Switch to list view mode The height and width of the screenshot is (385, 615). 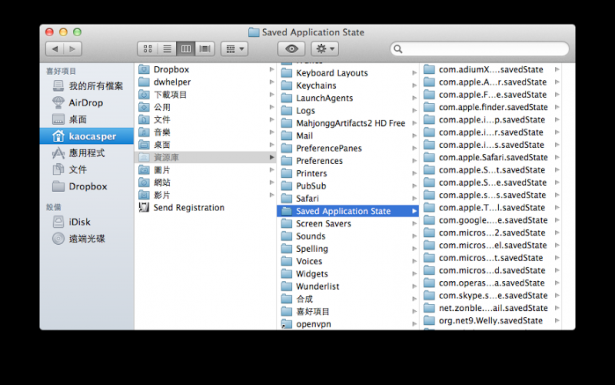coord(167,49)
